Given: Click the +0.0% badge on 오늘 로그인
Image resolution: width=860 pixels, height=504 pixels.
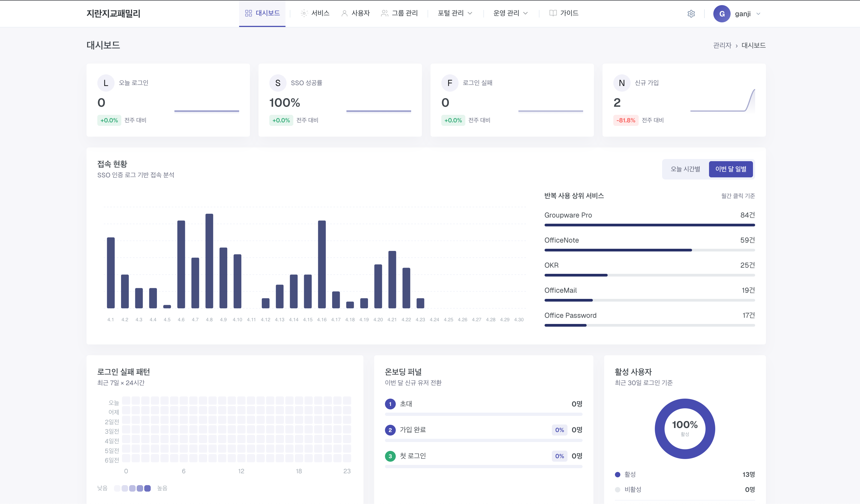Looking at the screenshot, I should pyautogui.click(x=109, y=120).
